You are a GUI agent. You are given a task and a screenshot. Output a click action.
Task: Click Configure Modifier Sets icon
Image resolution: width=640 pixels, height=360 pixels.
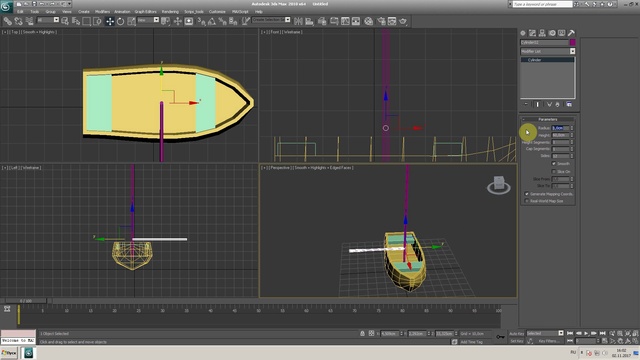coord(569,104)
